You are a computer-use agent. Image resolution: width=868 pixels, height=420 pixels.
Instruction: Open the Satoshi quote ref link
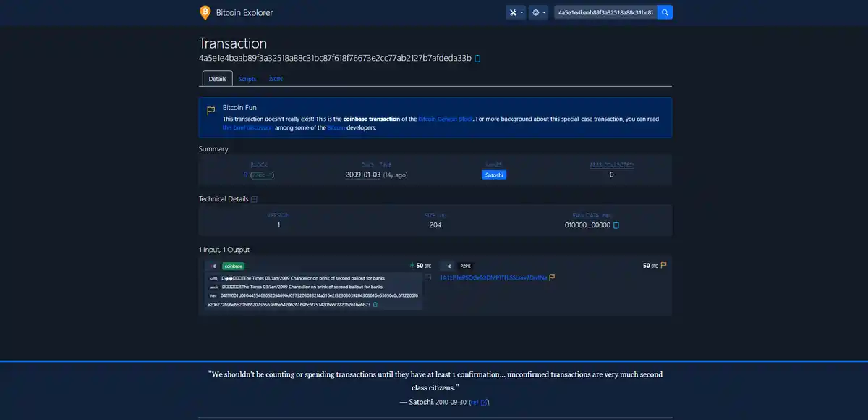pos(479,402)
